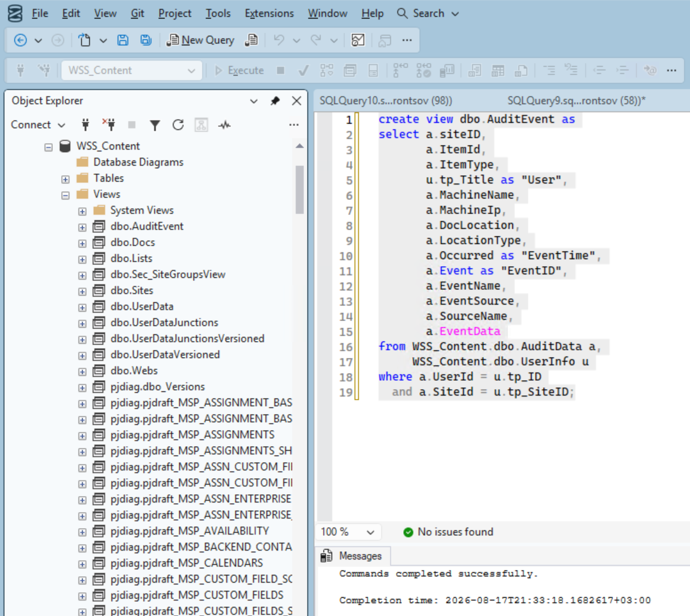
Task: Pin the Object Explorer panel
Action: (275, 101)
